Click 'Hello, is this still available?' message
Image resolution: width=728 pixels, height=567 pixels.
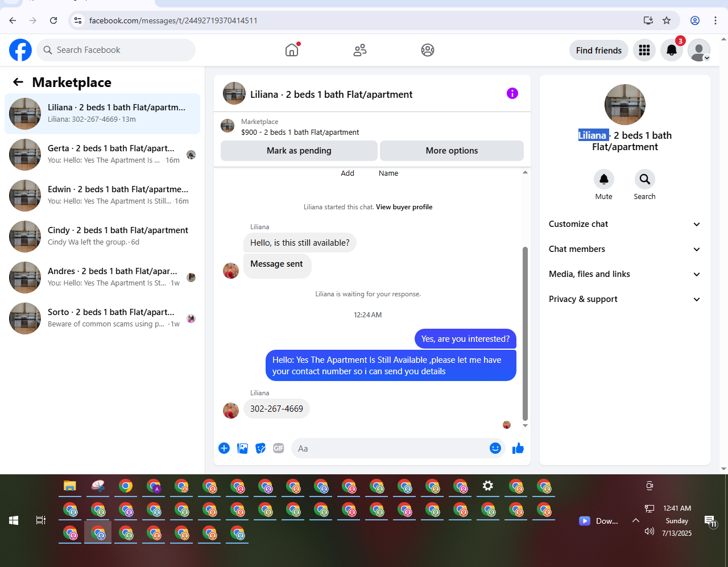point(300,243)
